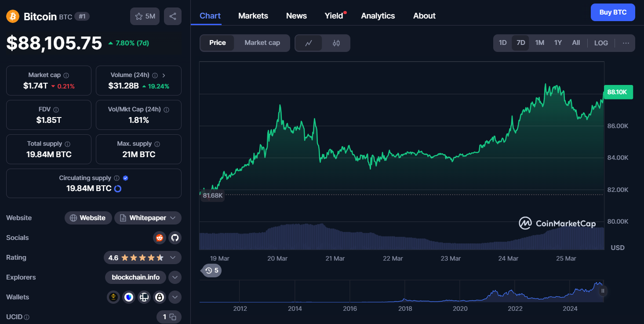Open Bitcoin Reddit social link

[x=160, y=238]
